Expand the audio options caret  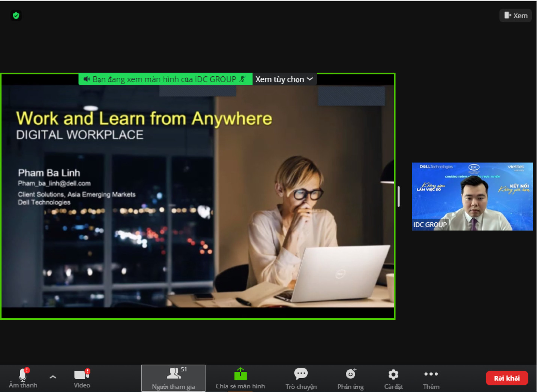click(53, 377)
